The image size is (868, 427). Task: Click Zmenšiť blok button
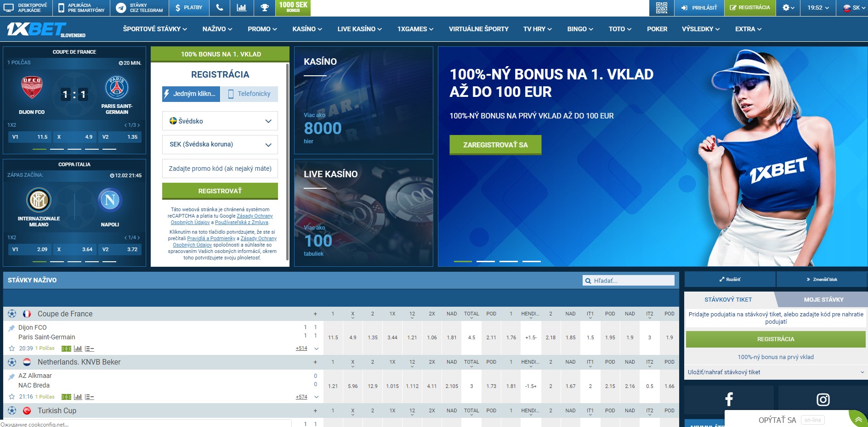(822, 279)
